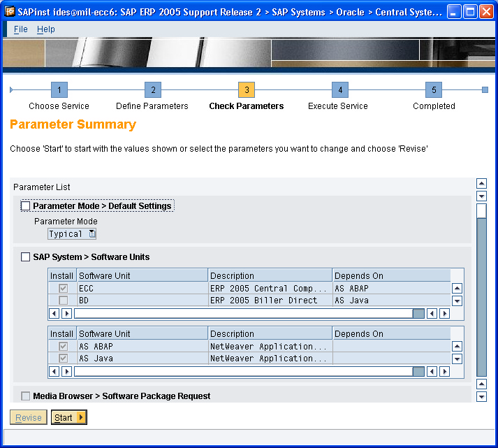
Task: Click step 2 Define Parameters icon
Action: click(152, 90)
